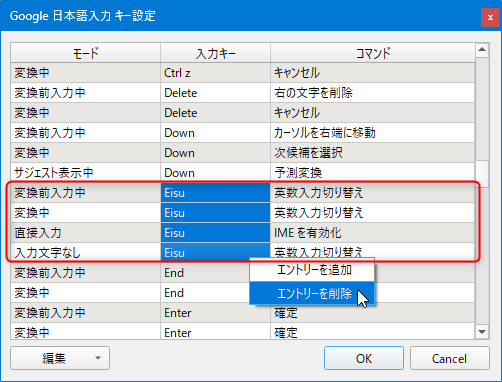Click the 右の文字を削除 command cell
This screenshot has width=502, height=382.
click(x=373, y=93)
